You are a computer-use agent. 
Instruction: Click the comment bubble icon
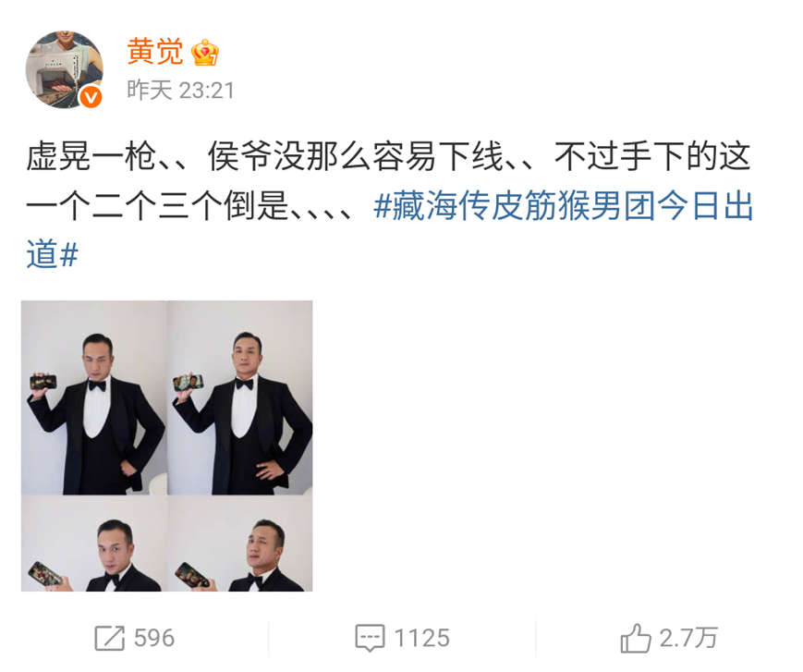(370, 638)
